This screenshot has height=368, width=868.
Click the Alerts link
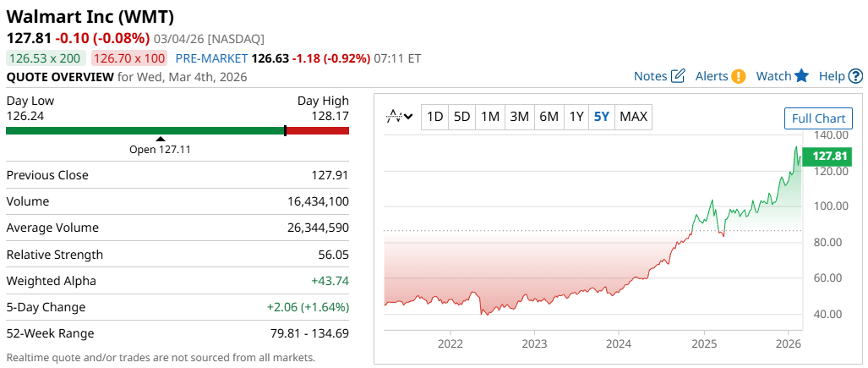(712, 76)
